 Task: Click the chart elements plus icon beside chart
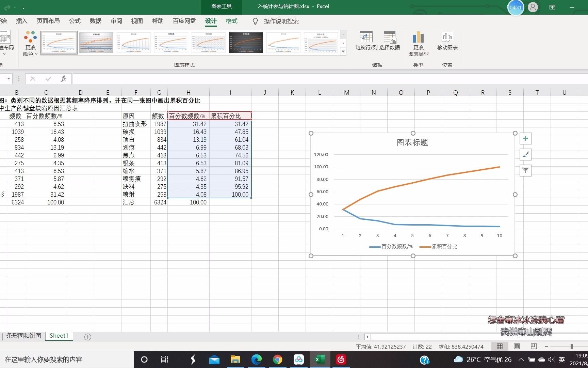click(525, 138)
